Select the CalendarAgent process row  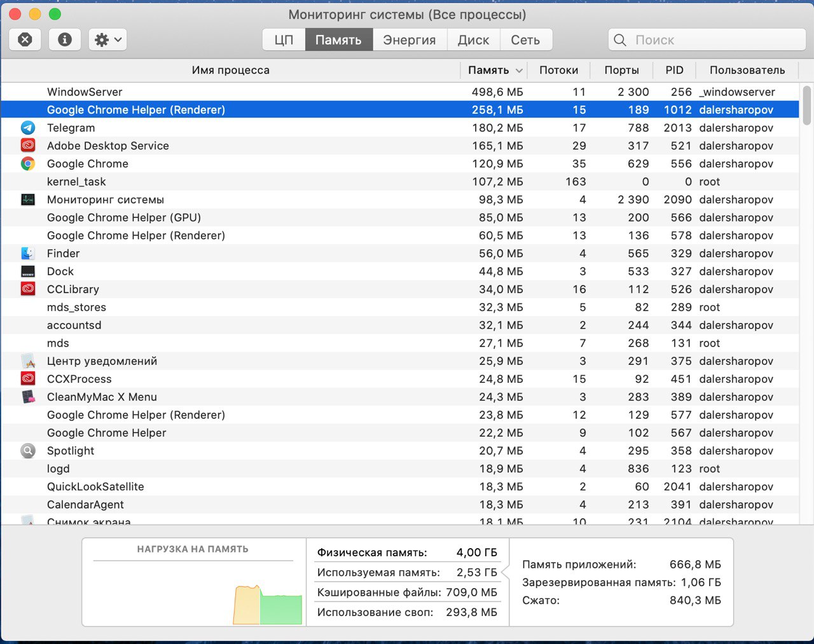coord(400,505)
